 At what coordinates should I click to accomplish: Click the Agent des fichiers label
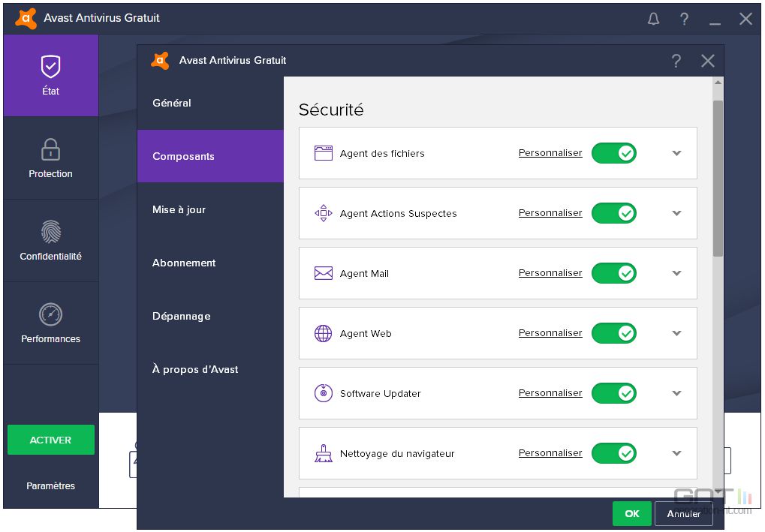(x=382, y=154)
